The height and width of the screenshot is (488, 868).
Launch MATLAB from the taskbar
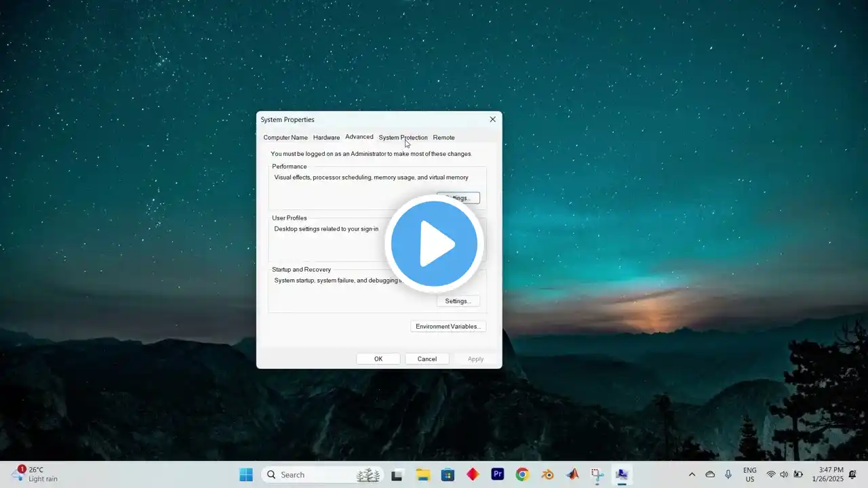pos(572,474)
